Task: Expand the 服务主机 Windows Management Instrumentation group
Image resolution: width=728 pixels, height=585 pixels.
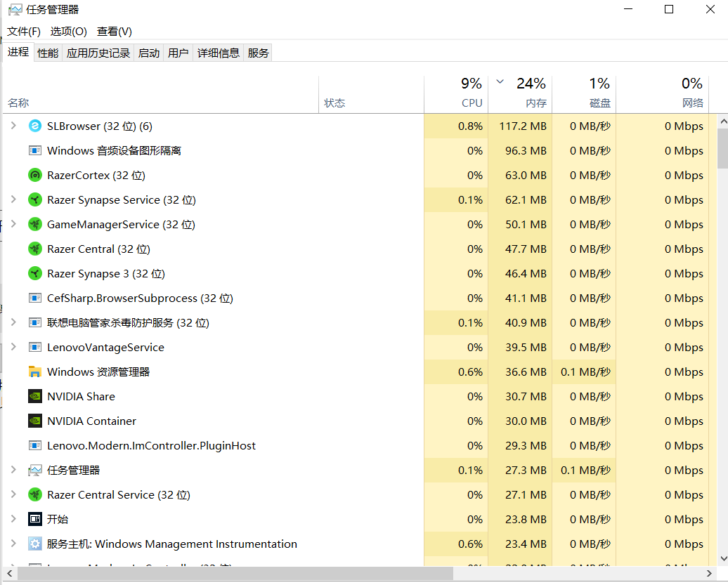Action: click(x=13, y=544)
